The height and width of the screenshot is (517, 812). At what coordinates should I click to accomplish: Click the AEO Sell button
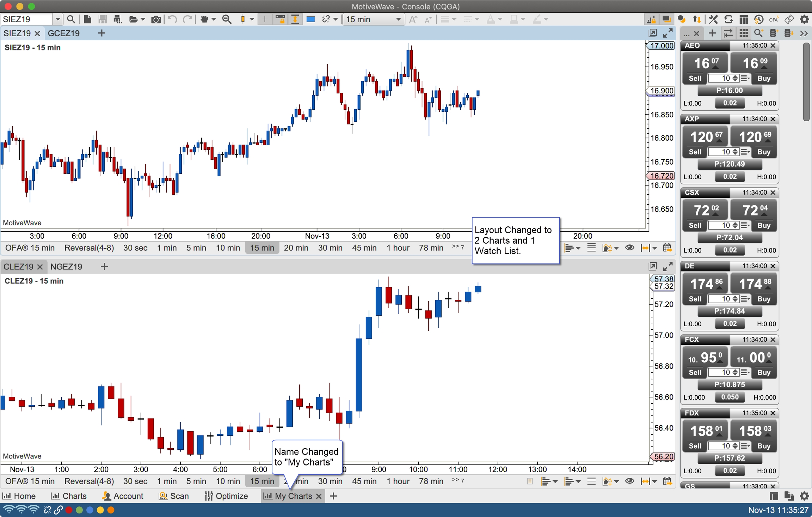coord(695,78)
